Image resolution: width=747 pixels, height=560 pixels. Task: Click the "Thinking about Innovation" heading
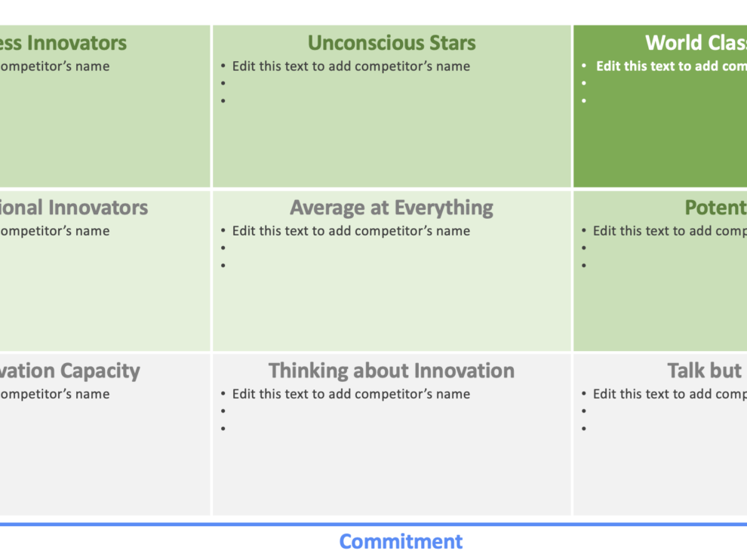click(x=392, y=371)
